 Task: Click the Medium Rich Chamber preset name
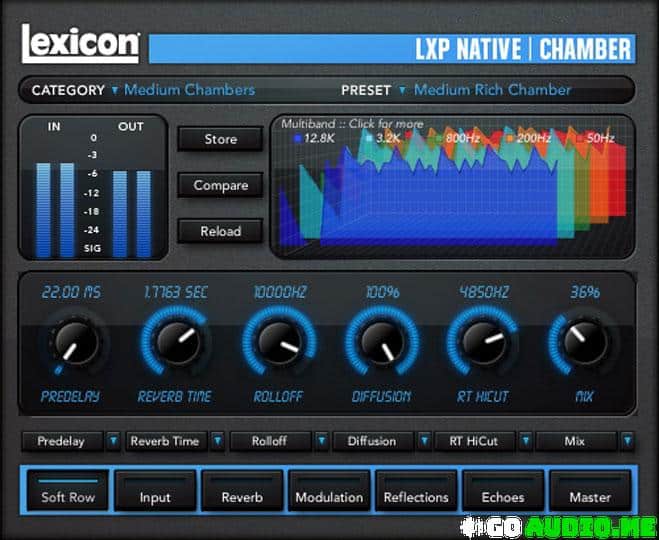point(492,90)
